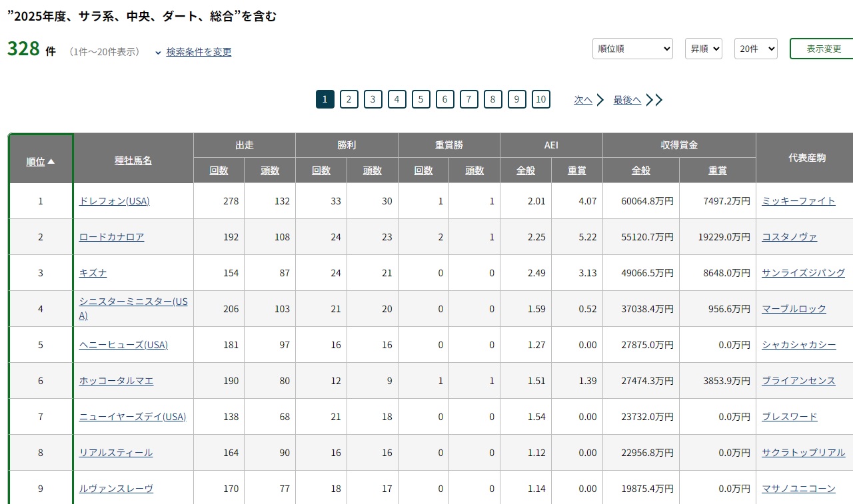Screen dimensions: 853x504
Task: Open the ドレフォン(USA) stallion link
Action: tap(114, 201)
